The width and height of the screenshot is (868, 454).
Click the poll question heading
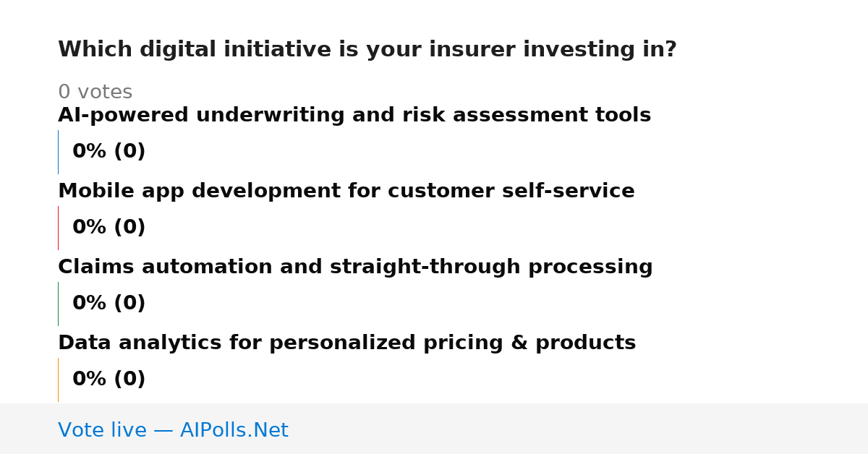[x=367, y=50]
